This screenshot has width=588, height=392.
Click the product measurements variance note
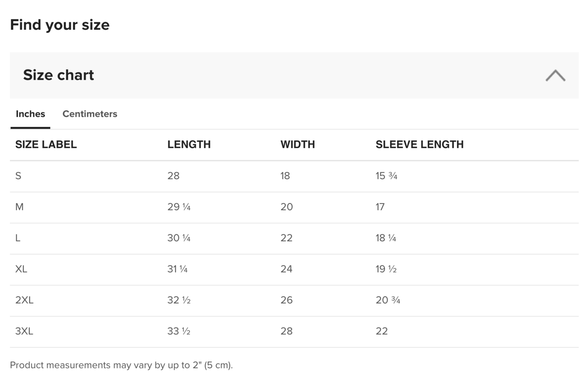(121, 365)
